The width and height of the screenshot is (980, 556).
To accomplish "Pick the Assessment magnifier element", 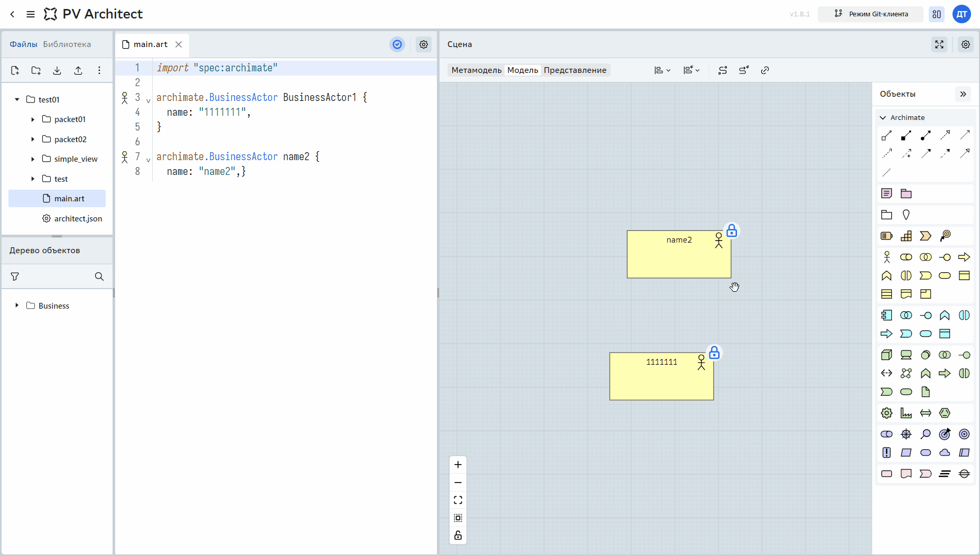I will click(x=926, y=434).
